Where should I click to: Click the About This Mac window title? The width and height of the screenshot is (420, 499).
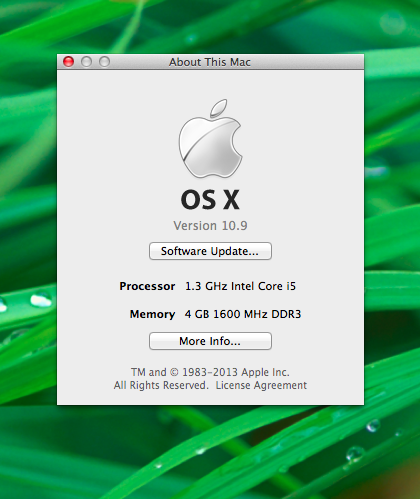pos(210,62)
